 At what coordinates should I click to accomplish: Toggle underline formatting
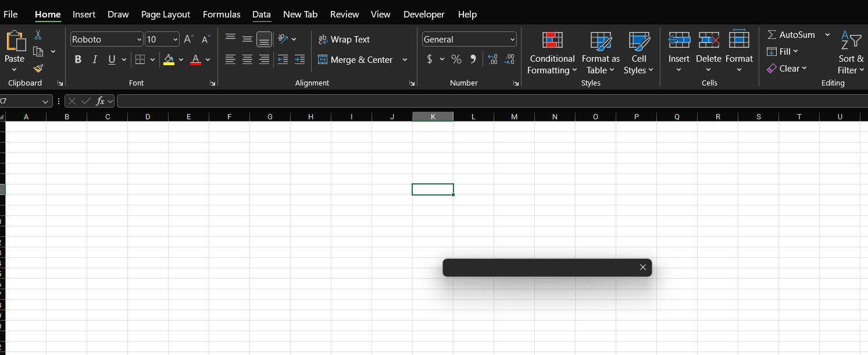tap(111, 59)
